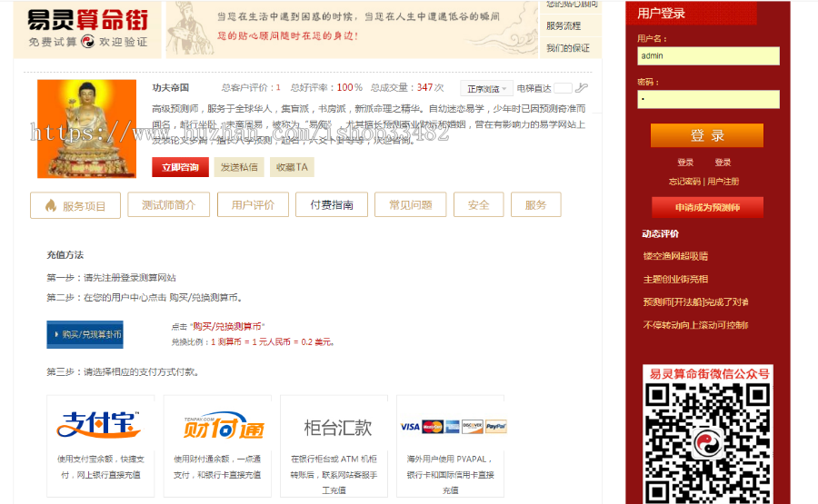The height and width of the screenshot is (504, 818).
Task: Click the 支付宝 Alipay logo
Action: click(x=99, y=424)
